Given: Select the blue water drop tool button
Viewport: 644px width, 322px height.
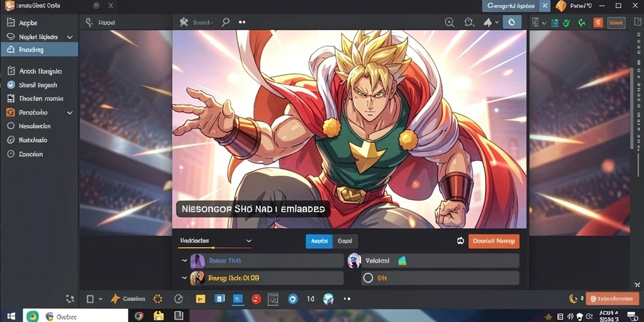Looking at the screenshot, I should point(512,22).
